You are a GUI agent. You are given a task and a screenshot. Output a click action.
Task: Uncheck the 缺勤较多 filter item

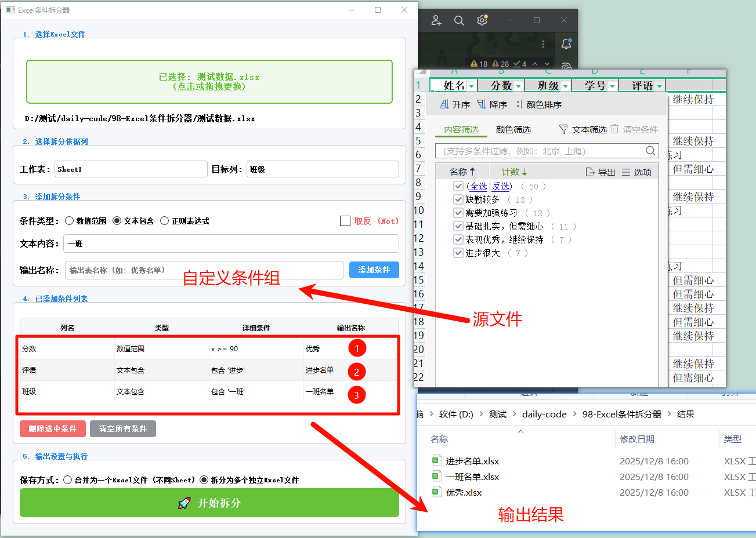[458, 199]
